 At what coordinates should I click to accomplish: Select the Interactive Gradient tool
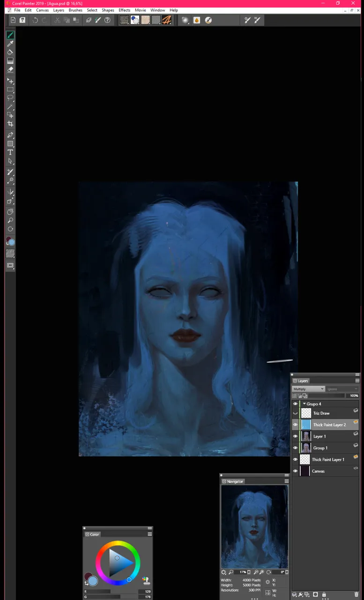[x=10, y=61]
